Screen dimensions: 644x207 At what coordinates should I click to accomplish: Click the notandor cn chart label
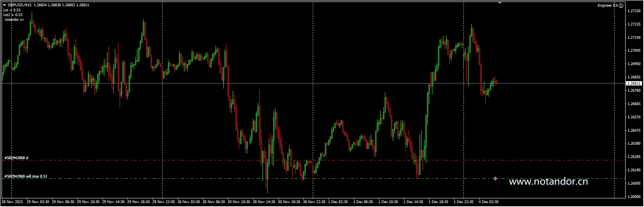[14, 19]
